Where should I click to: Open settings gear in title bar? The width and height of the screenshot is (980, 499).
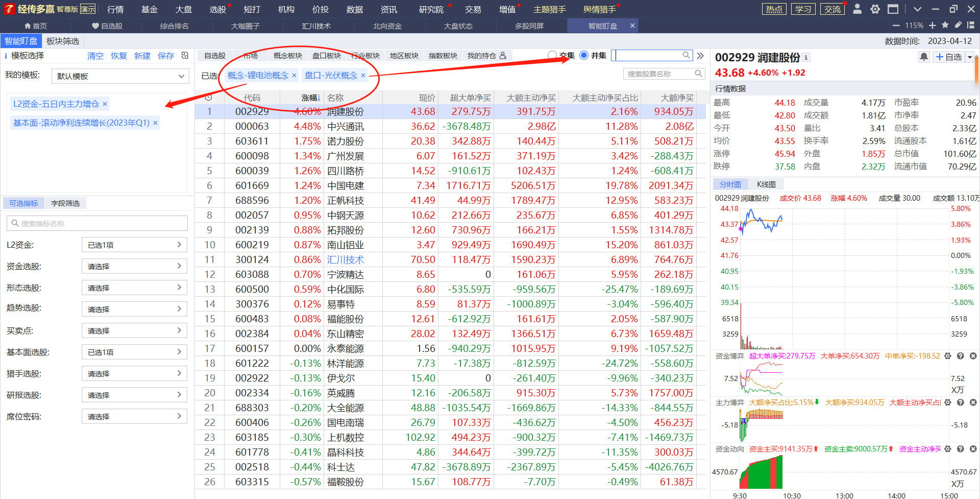[875, 9]
